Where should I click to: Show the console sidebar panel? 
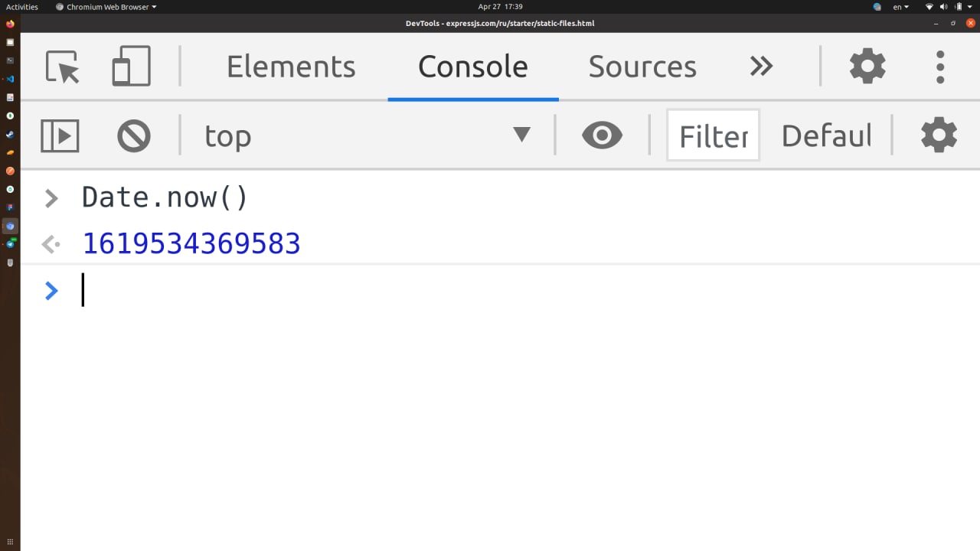pos(60,136)
